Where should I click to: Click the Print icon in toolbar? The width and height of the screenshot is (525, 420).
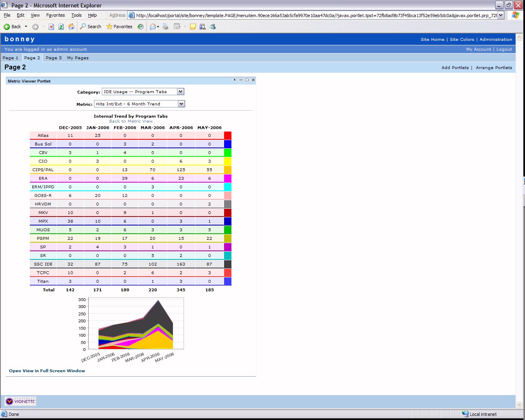click(x=166, y=27)
